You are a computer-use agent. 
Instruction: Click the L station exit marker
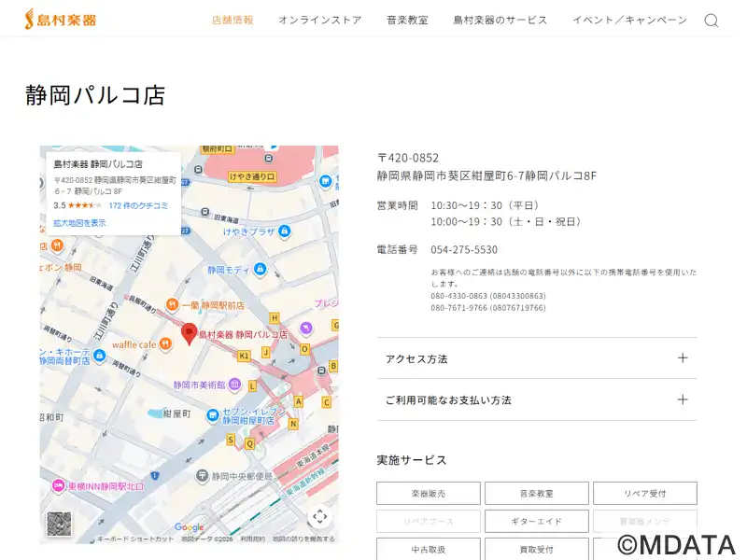coord(252,385)
